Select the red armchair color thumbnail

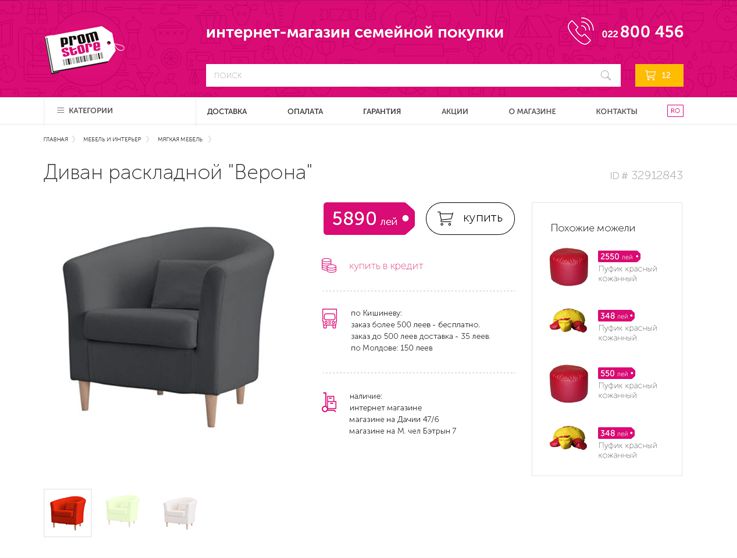pyautogui.click(x=68, y=513)
